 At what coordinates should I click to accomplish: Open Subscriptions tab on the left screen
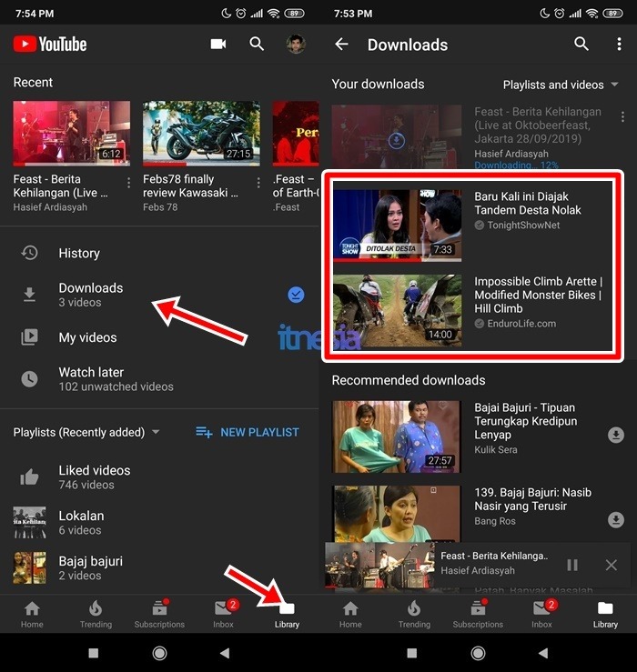point(159,614)
